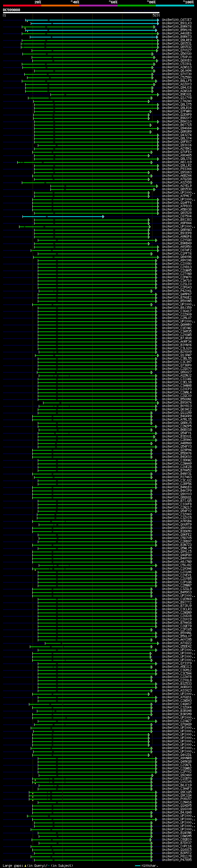Select the UniRef100_A5B038 label
Viewport: 197px width, 868px height.
(177, 209)
